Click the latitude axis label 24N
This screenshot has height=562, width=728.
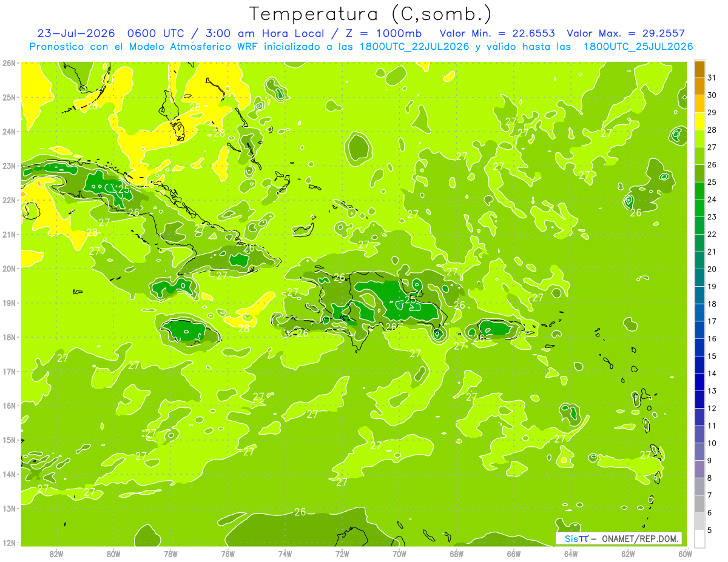point(9,132)
